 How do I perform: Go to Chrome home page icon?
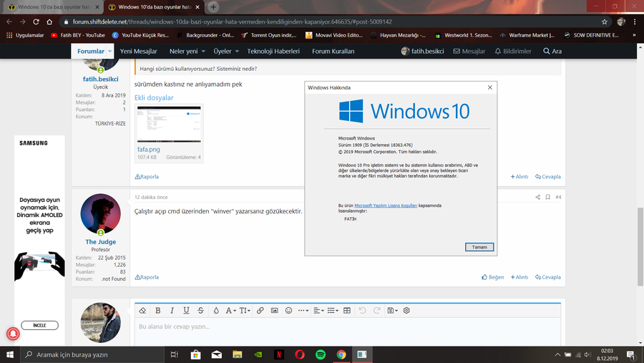(x=49, y=21)
